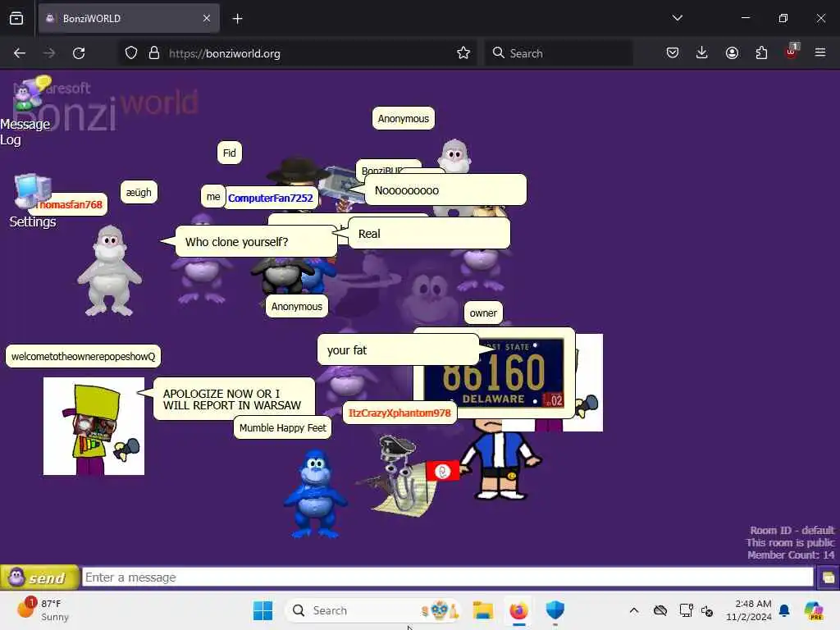This screenshot has height=630, width=840.
Task: Open the Firefox account icon
Action: 732,52
